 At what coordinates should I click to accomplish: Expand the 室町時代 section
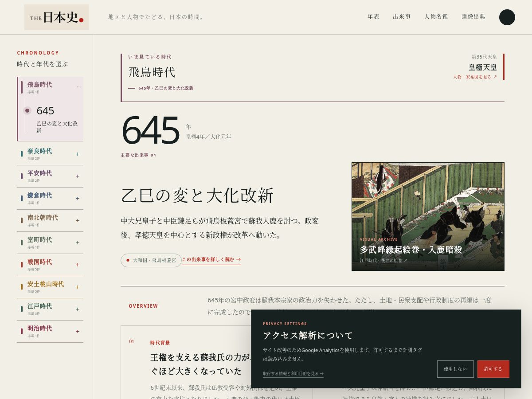click(50, 243)
